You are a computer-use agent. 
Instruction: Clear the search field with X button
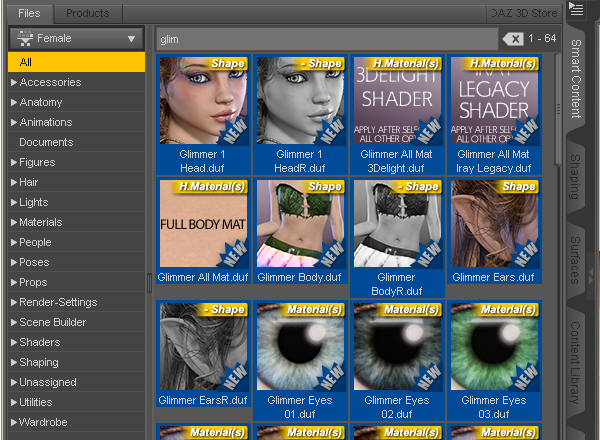coord(513,39)
